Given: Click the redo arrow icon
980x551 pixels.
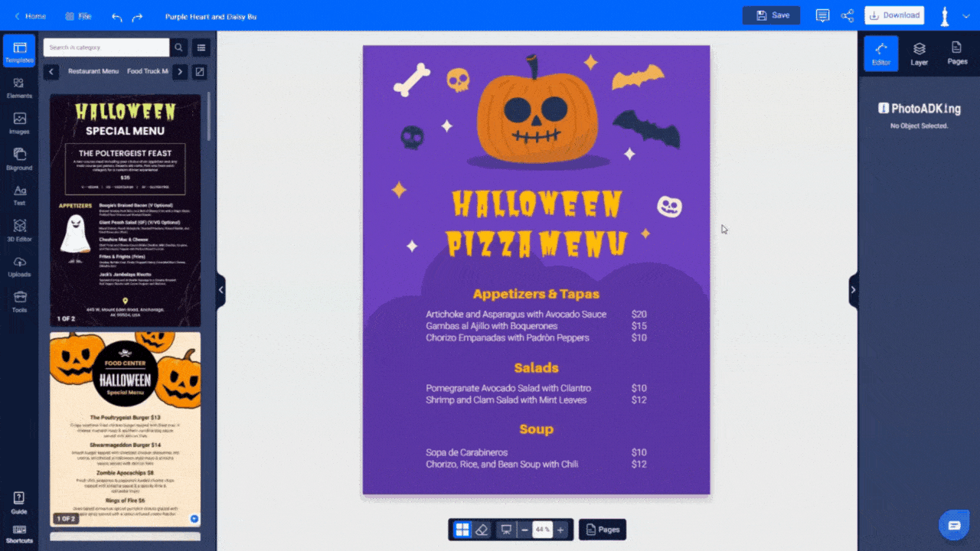Looking at the screenshot, I should [x=137, y=16].
